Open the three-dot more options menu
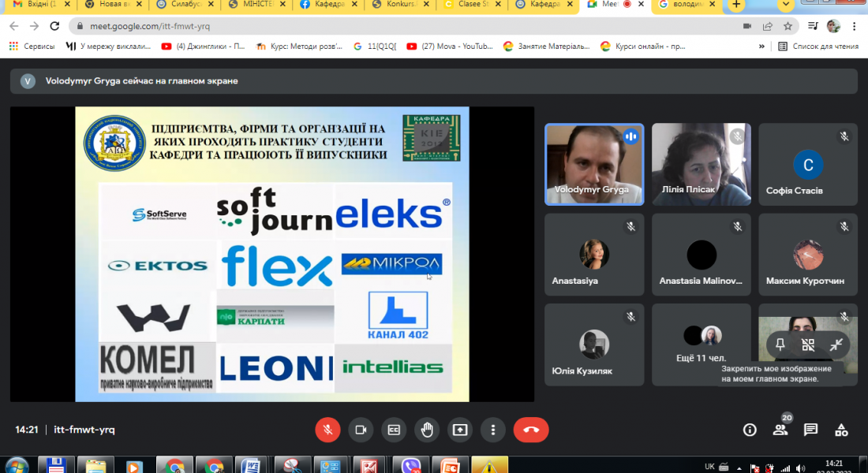Screen dimensions: 868x473 [x=493, y=430]
